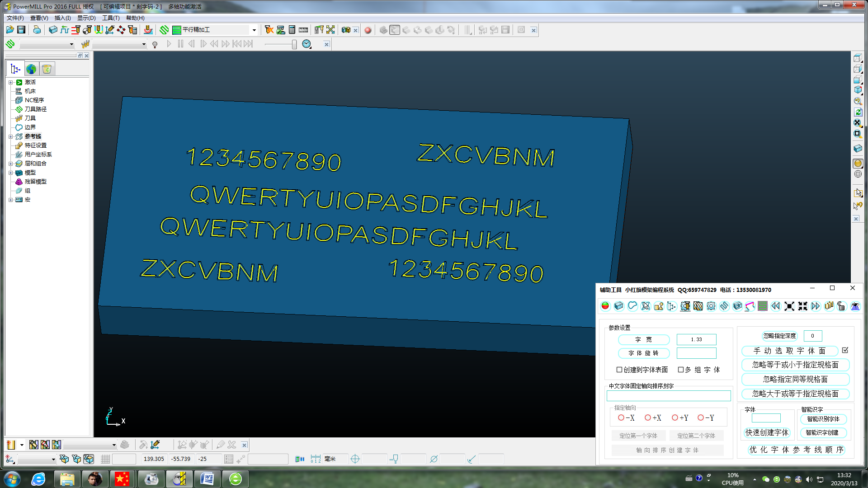868x488 pixels.
Task: Open the explorer tree tab icon
Action: (x=15, y=69)
